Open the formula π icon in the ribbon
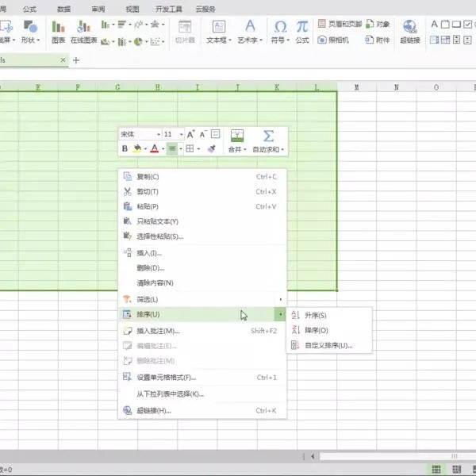 pos(302,26)
